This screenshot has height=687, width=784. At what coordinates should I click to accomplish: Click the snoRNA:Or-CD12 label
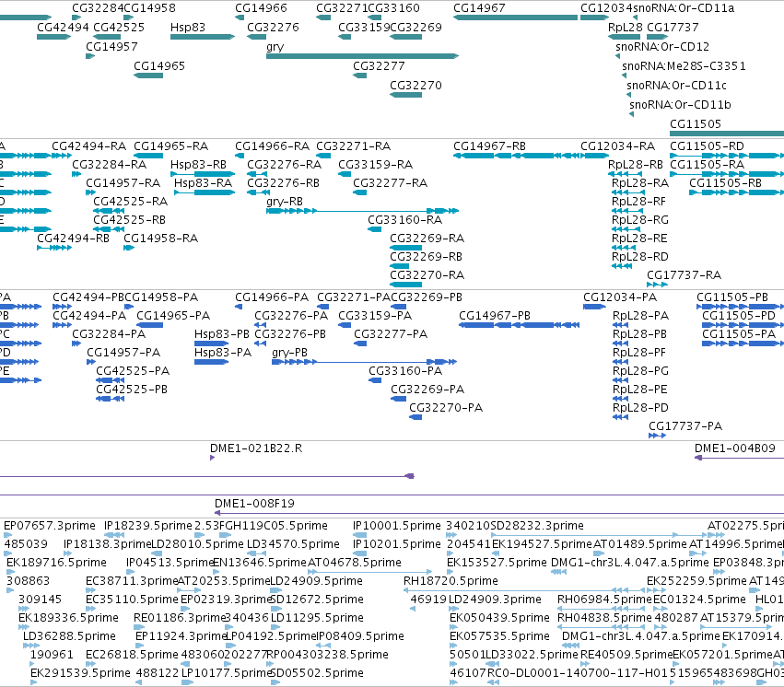(x=662, y=47)
